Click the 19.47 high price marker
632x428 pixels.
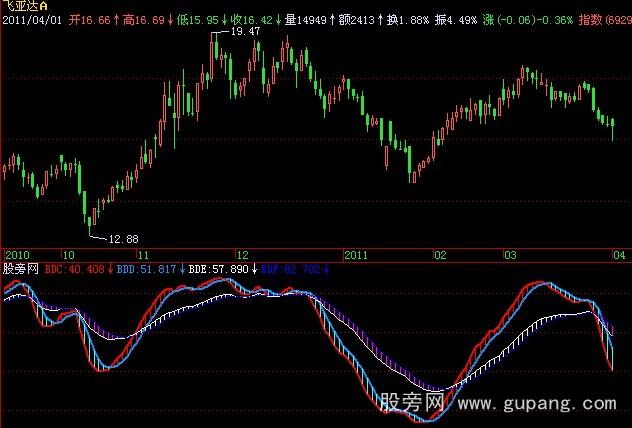point(244,33)
